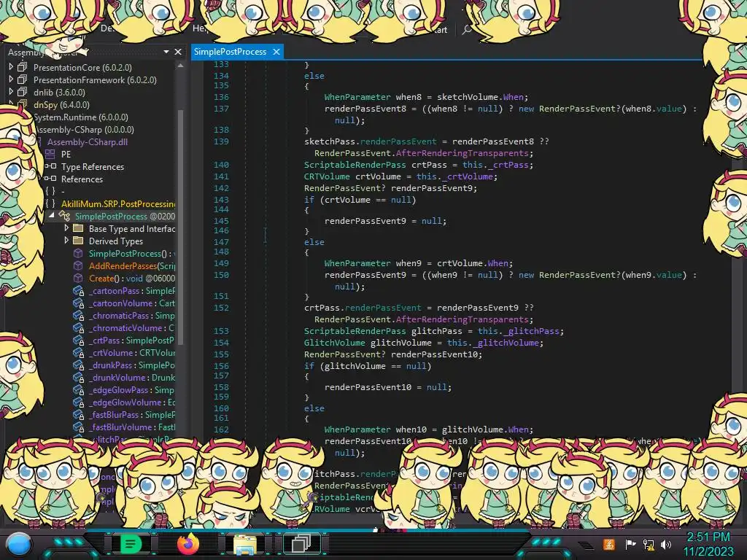Click the dnlib assembly icon
The height and width of the screenshot is (560, 747).
(x=23, y=92)
